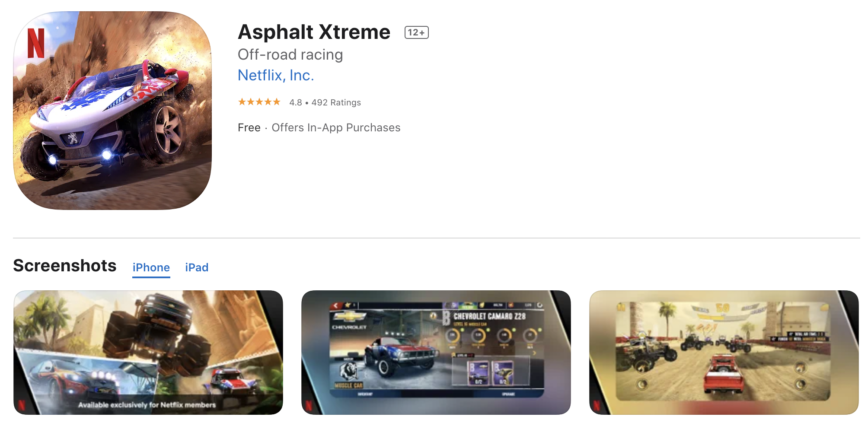Click the Asphalt Xtreme title heading

(x=314, y=32)
